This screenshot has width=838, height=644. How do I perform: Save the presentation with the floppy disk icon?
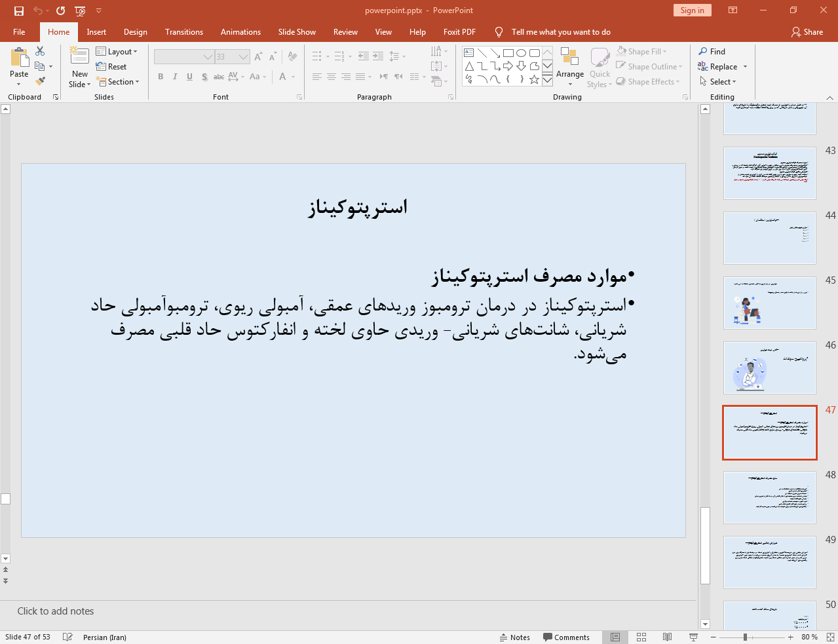click(18, 10)
